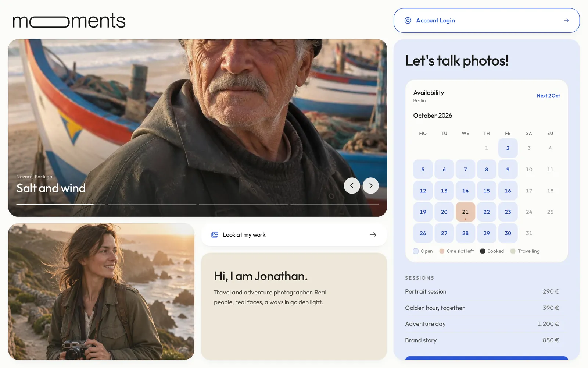
Task: Select the Brand story session
Action: tap(482, 340)
